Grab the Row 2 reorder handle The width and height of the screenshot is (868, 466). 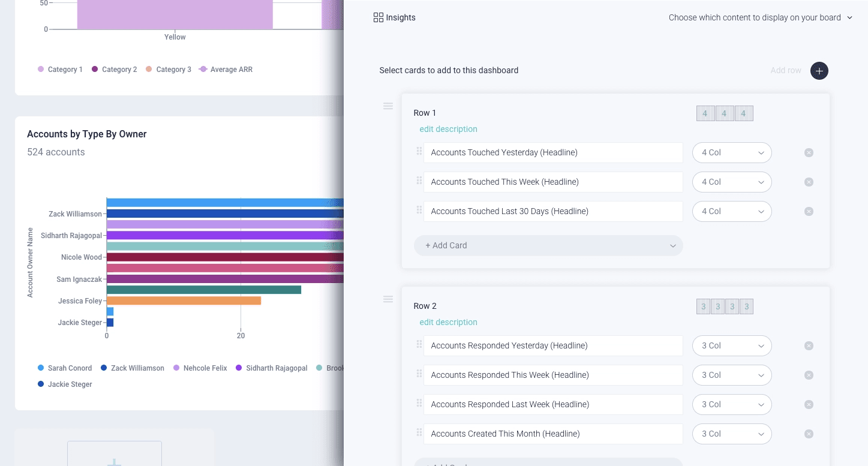click(x=388, y=299)
